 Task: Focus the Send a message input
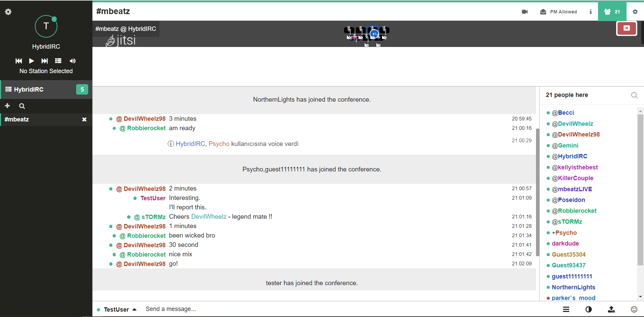click(349, 309)
